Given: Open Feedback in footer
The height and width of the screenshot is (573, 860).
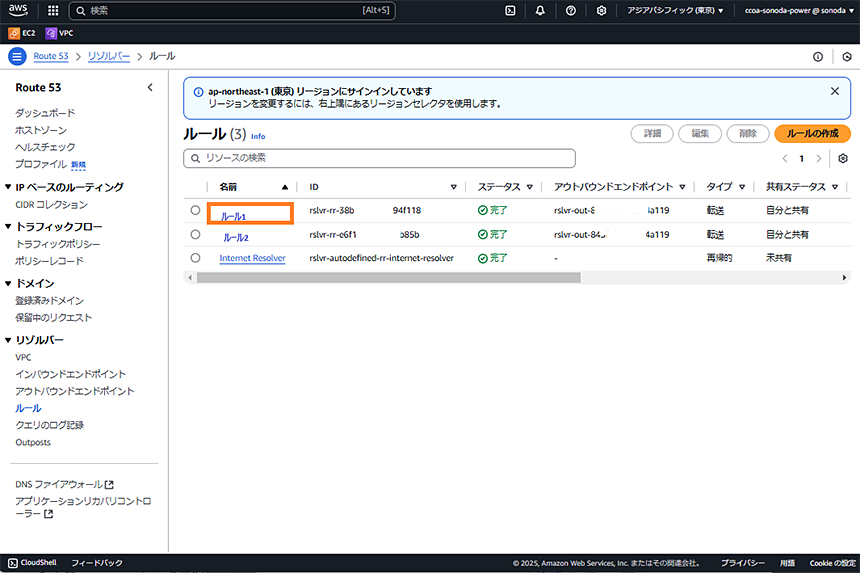Looking at the screenshot, I should point(97,563).
